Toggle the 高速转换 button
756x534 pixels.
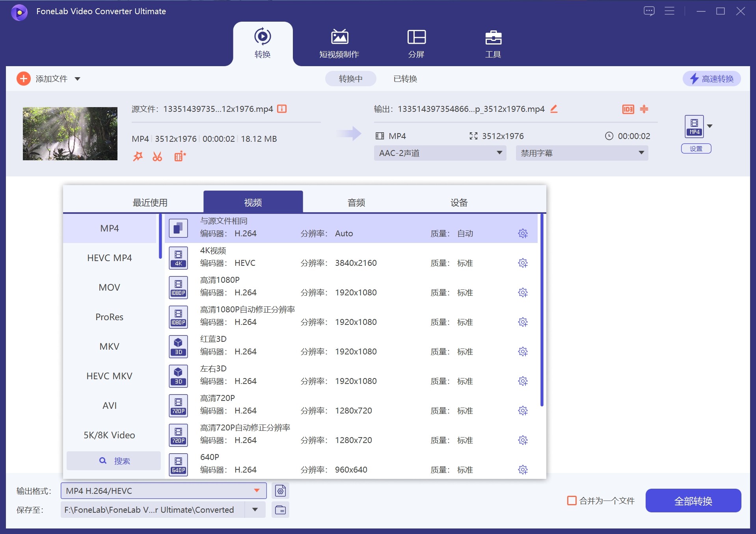711,79
